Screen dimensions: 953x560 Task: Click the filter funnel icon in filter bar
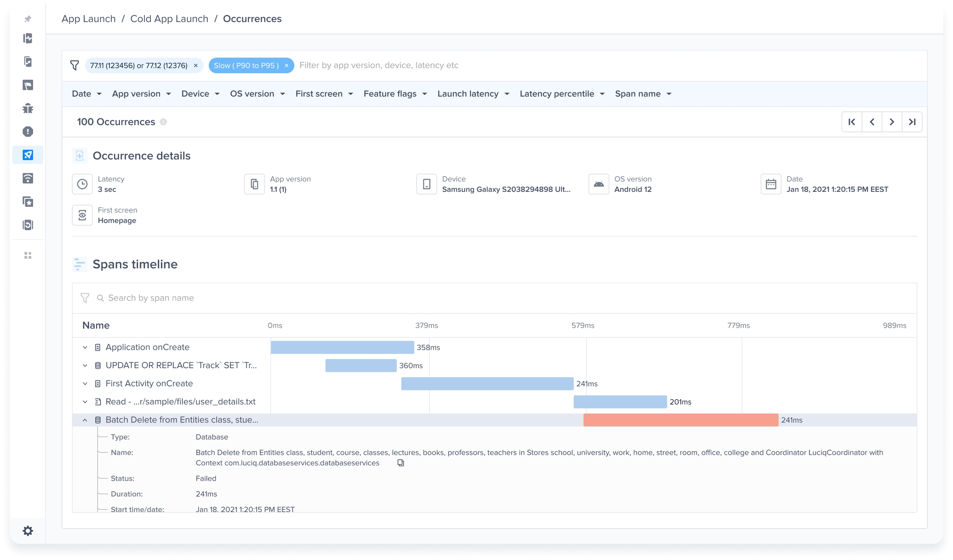pyautogui.click(x=74, y=65)
